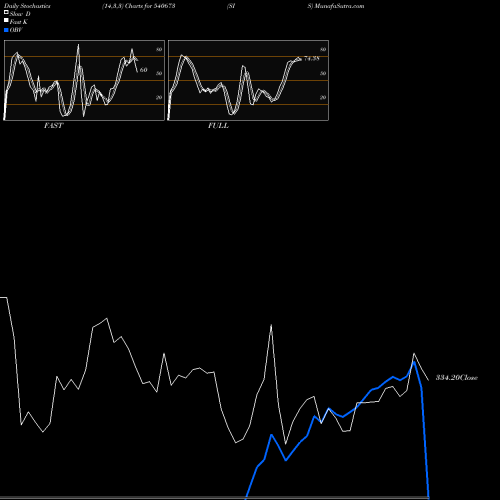Click the peak of the blue OBV line

[x=414, y=362]
